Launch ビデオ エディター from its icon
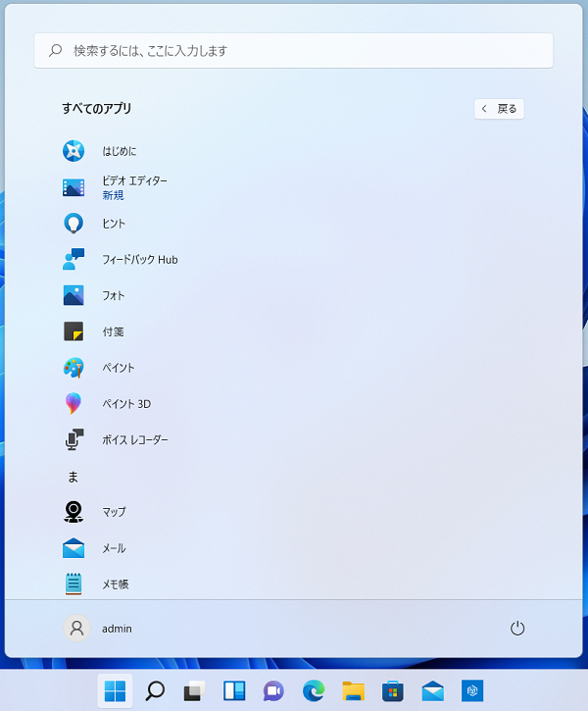The image size is (588, 711). click(73, 187)
